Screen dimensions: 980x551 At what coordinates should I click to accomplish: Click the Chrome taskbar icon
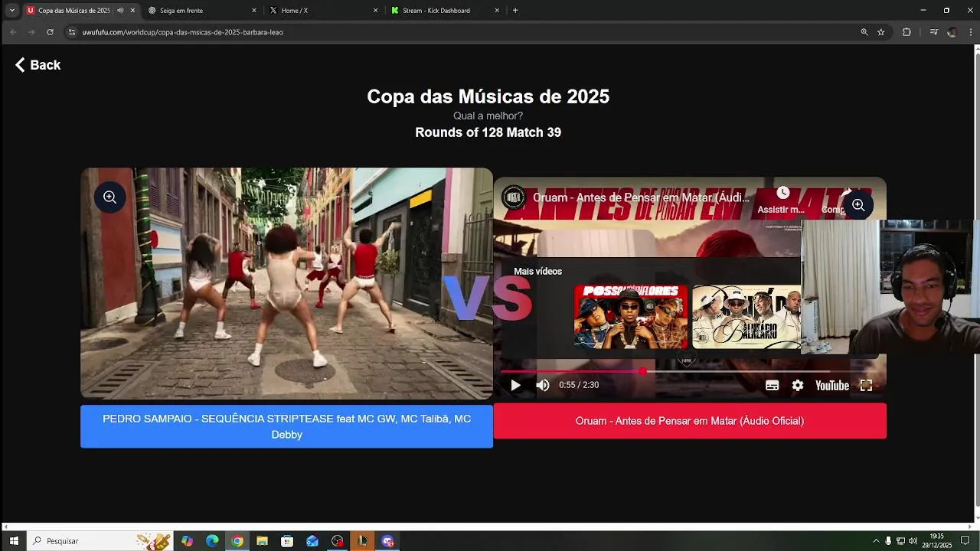(x=237, y=541)
